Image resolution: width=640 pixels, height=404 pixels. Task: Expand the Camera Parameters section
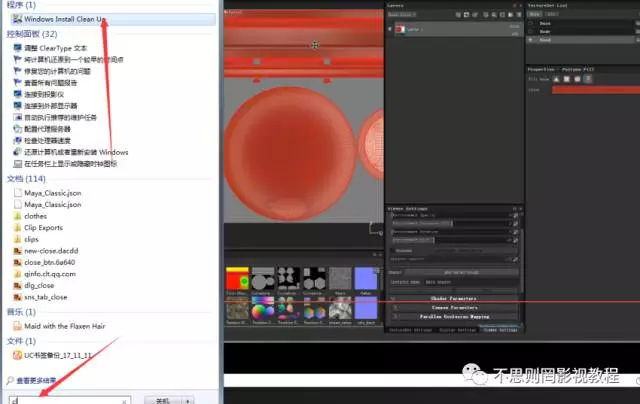454,307
